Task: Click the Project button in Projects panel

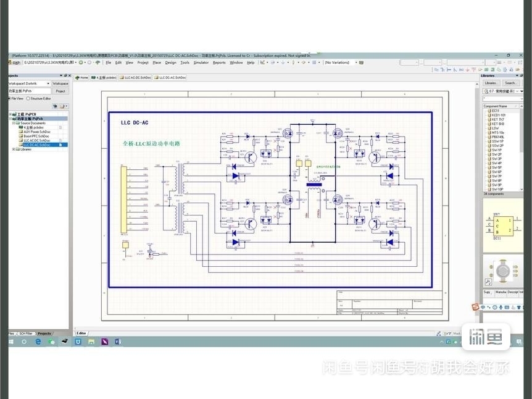Action: tap(62, 90)
